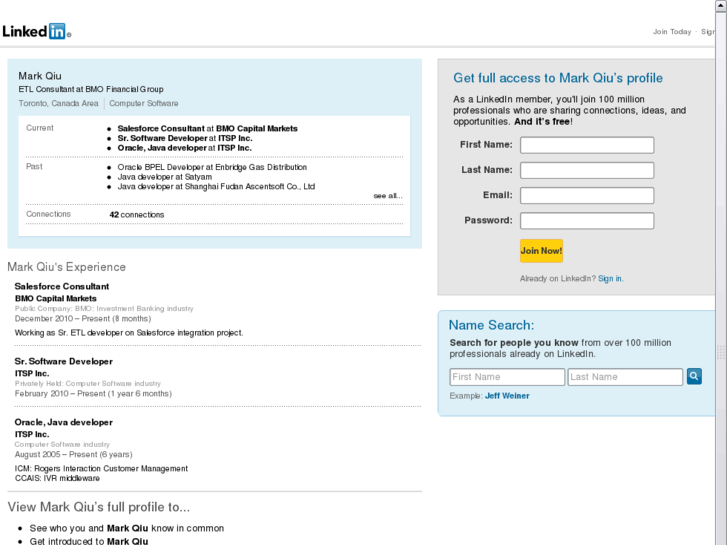This screenshot has width=727, height=545.
Task: Click Name Search Last Name box
Action: click(x=625, y=377)
